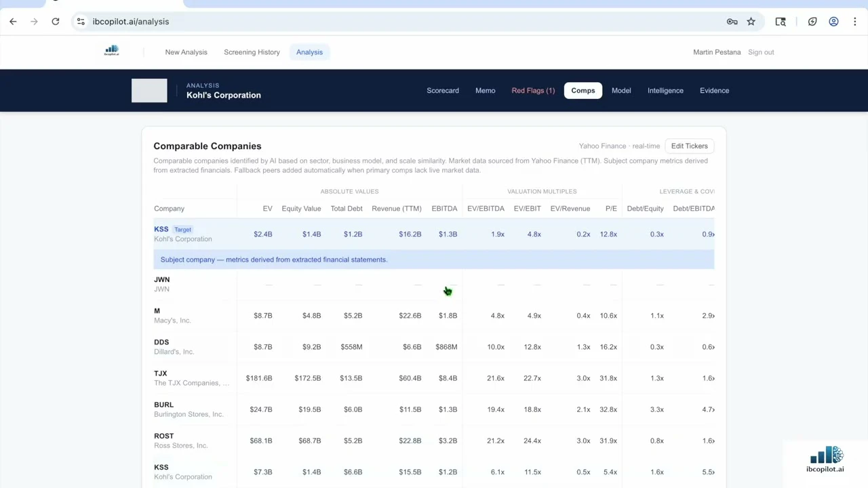
Task: Open the Evidence tab
Action: point(714,90)
